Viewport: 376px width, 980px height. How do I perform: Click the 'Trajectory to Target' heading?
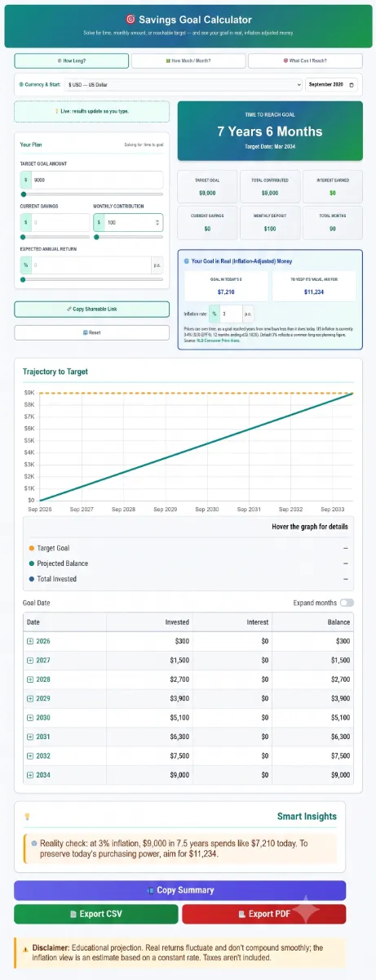55,372
